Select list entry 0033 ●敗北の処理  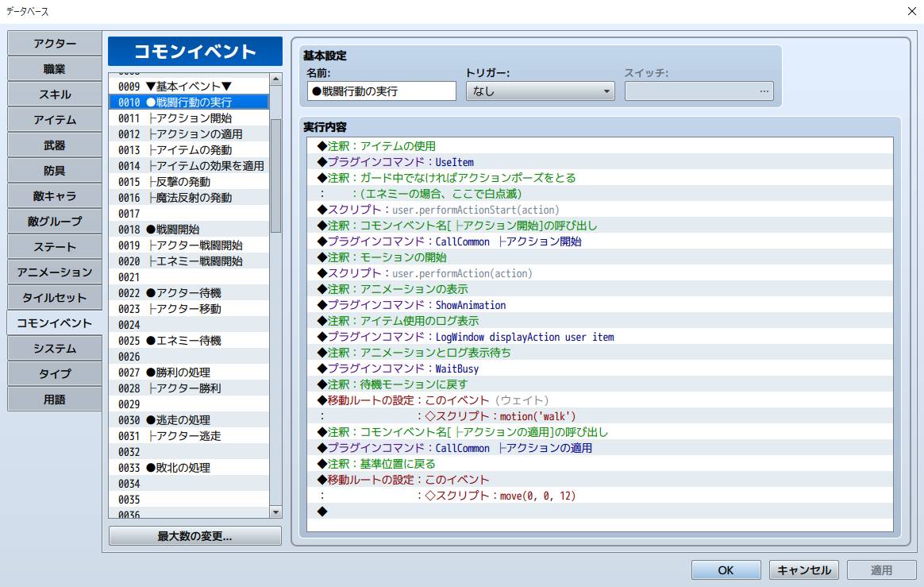189,468
